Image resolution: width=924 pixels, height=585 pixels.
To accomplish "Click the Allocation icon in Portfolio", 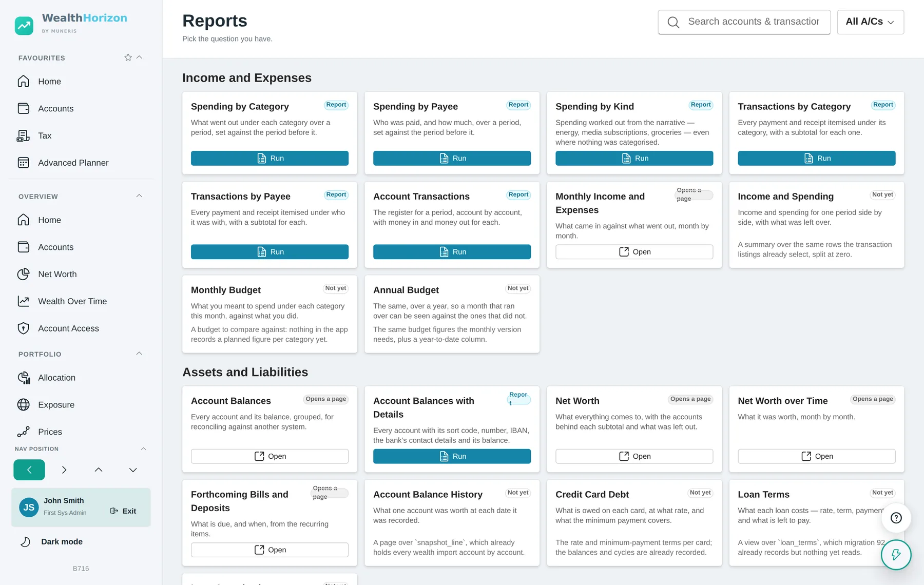I will (x=24, y=378).
